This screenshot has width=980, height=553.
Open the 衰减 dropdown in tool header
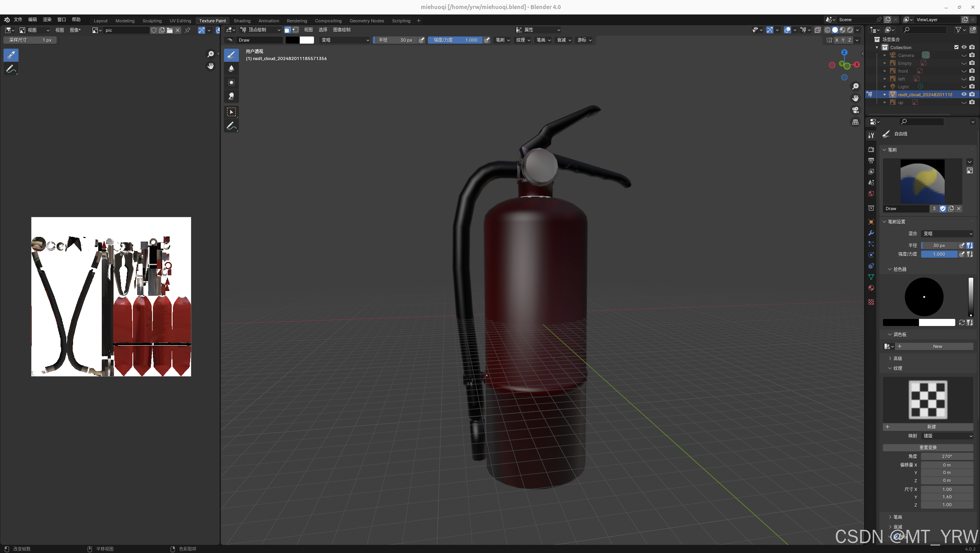coord(564,40)
